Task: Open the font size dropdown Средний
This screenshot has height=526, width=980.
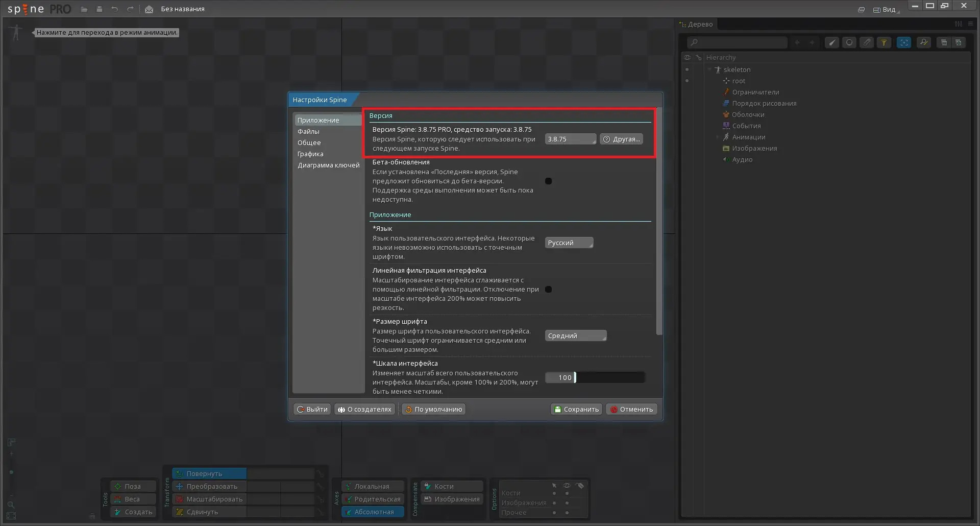Action: click(576, 336)
